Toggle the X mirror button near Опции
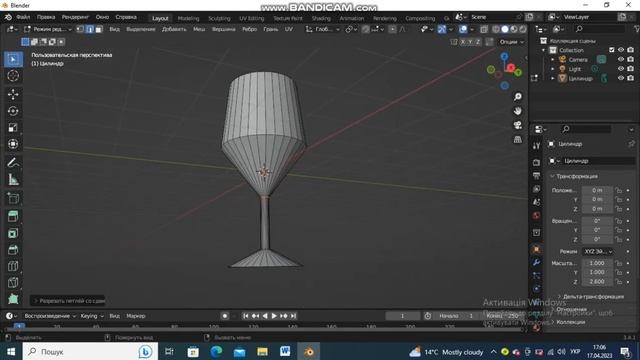 (x=462, y=42)
